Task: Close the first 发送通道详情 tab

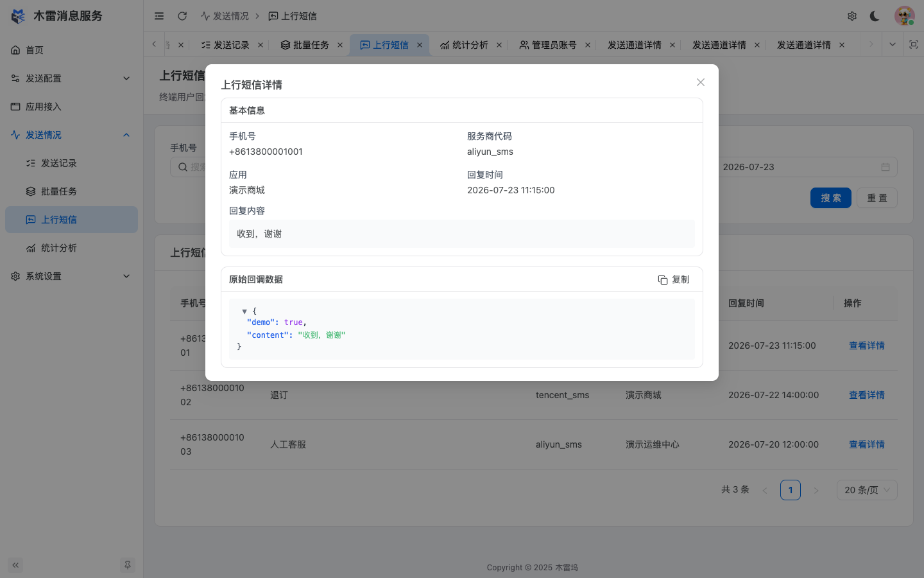Action: tap(672, 45)
